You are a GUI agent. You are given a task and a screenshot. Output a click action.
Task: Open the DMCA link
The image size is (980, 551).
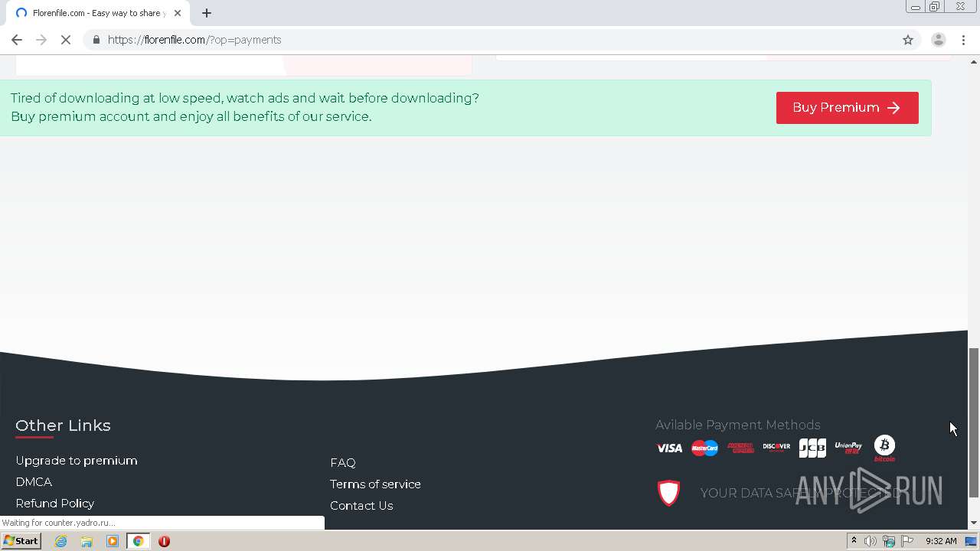34,482
